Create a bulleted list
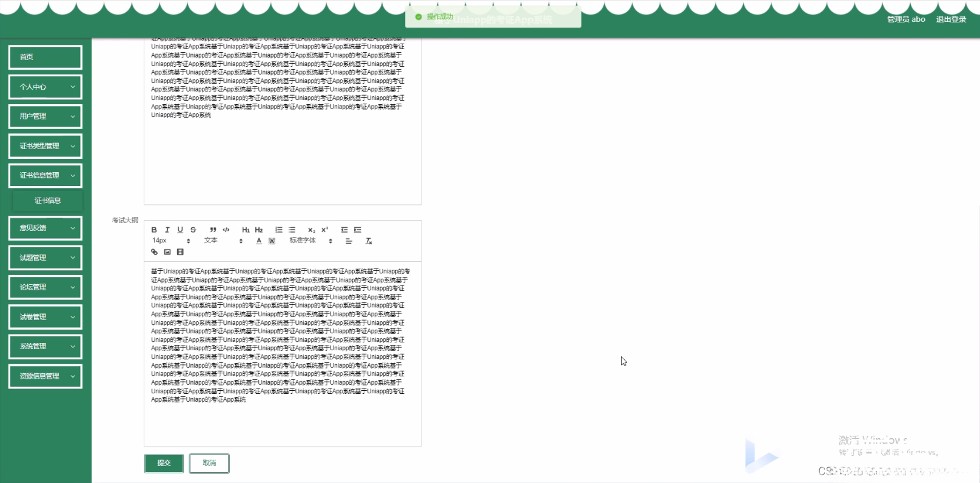The height and width of the screenshot is (483, 980). pyautogui.click(x=292, y=230)
